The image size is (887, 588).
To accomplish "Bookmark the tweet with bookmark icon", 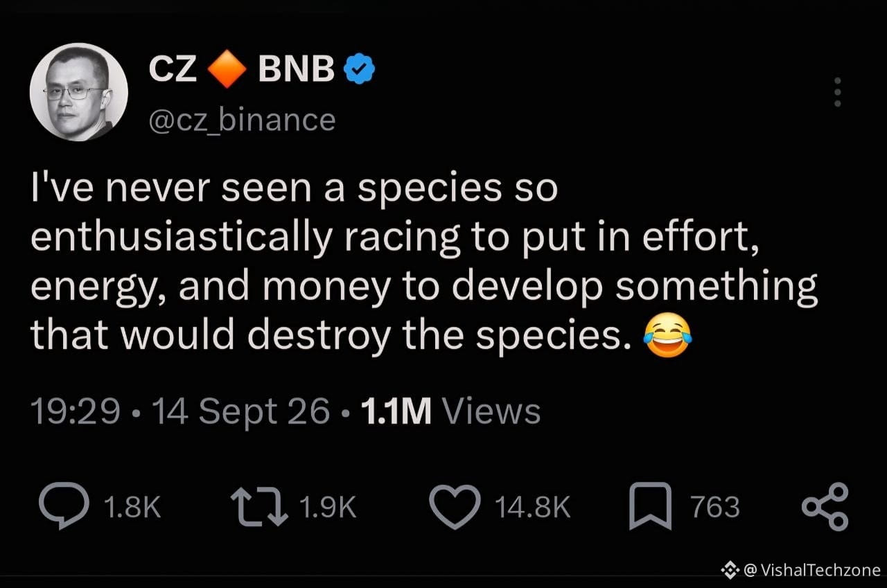I will [652, 506].
